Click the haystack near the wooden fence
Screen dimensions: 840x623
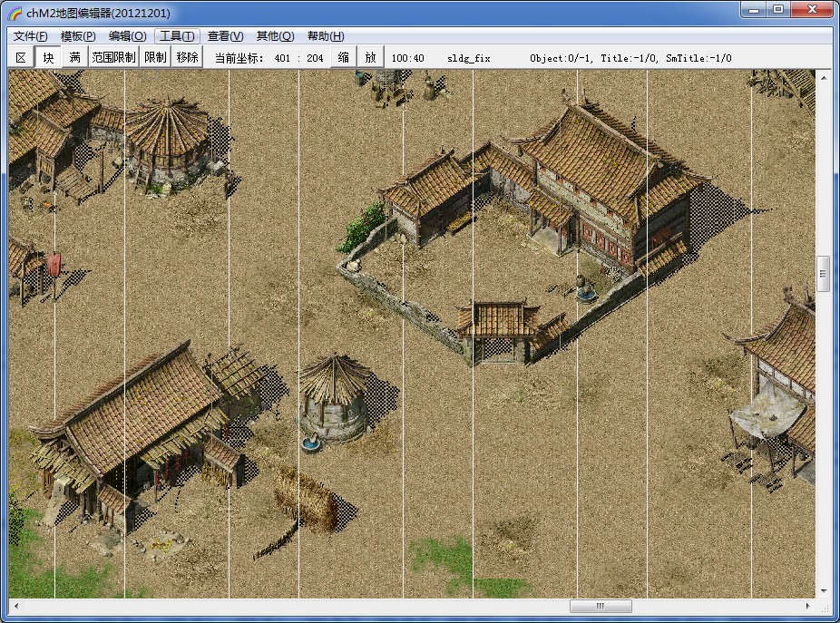point(308,501)
